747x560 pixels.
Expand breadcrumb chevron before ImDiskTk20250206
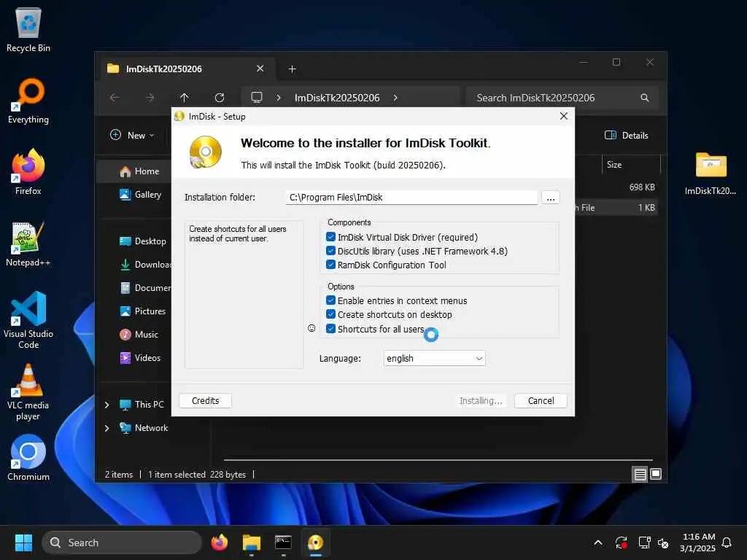pyautogui.click(x=279, y=98)
